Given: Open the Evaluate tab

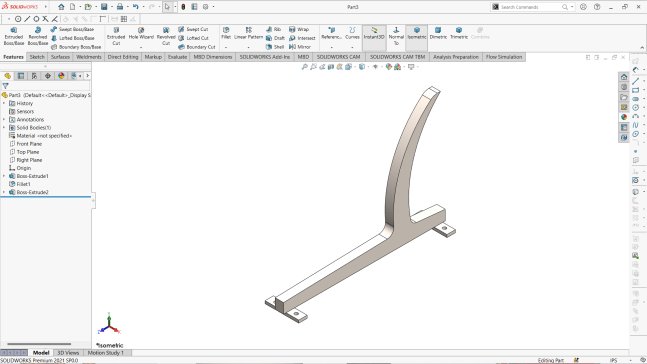Looking at the screenshot, I should click(177, 57).
